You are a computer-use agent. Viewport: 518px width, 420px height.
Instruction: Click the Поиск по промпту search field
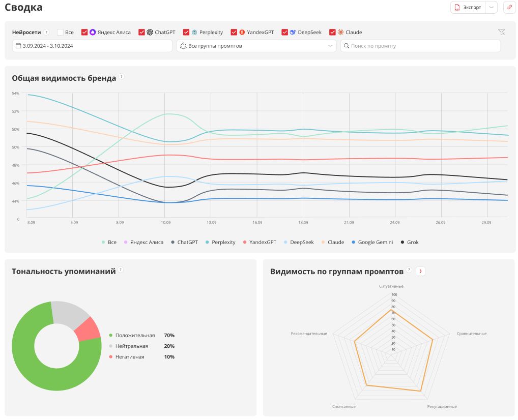(420, 46)
